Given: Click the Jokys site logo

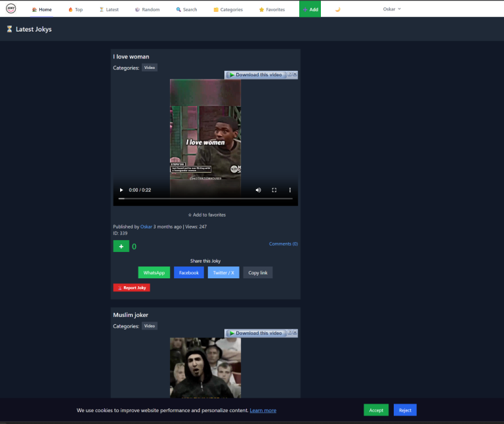Looking at the screenshot, I should pyautogui.click(x=11, y=9).
